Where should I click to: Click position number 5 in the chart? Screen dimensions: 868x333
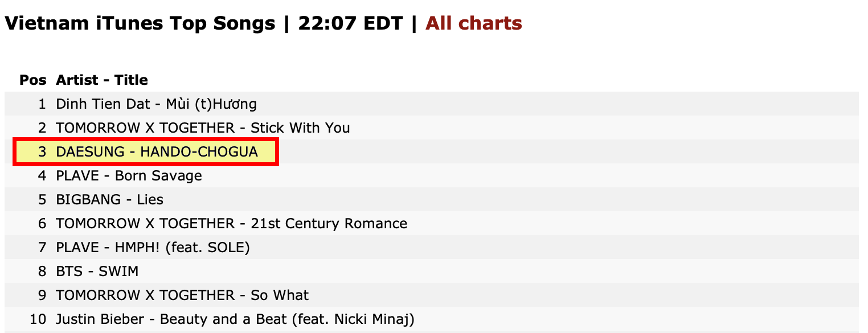click(42, 200)
